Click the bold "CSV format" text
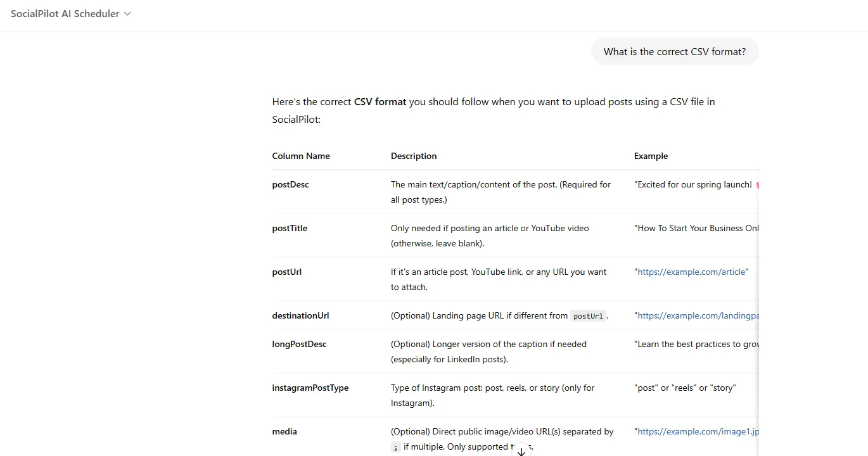The height and width of the screenshot is (456, 868). pos(380,101)
